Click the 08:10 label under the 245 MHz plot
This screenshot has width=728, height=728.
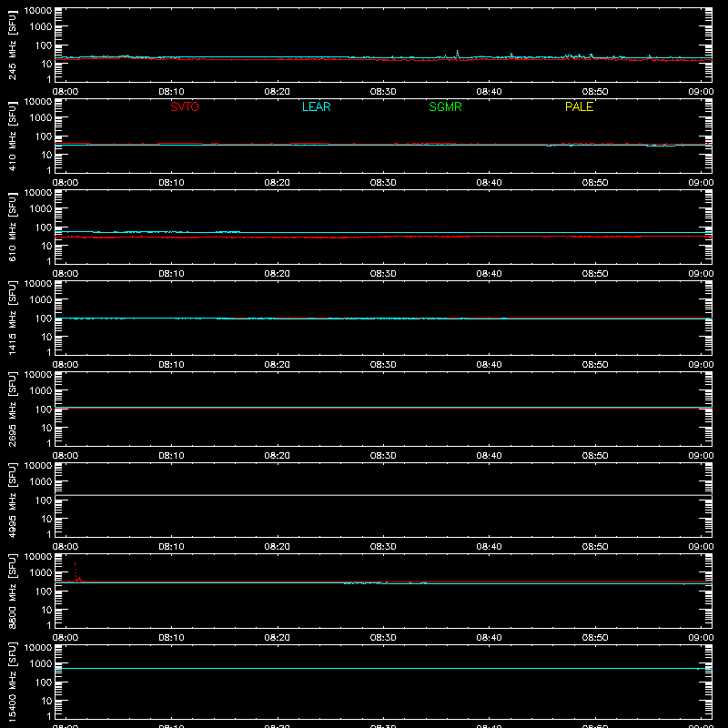pyautogui.click(x=171, y=92)
